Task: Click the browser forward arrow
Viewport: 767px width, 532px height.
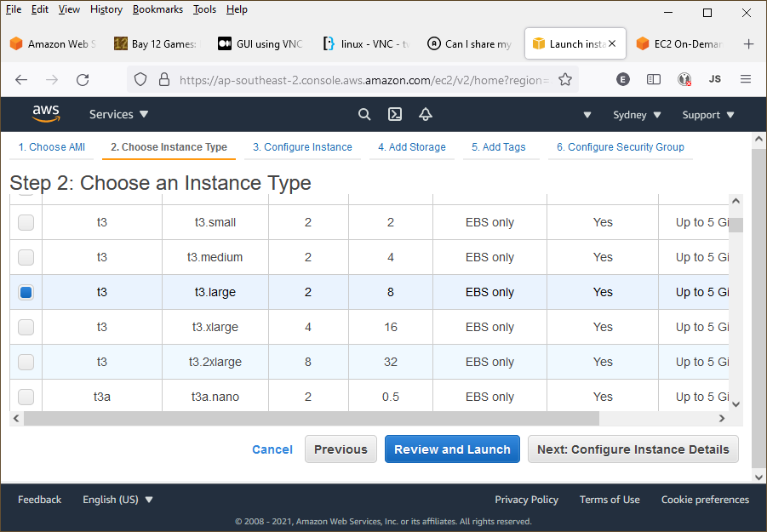Action: click(51, 80)
